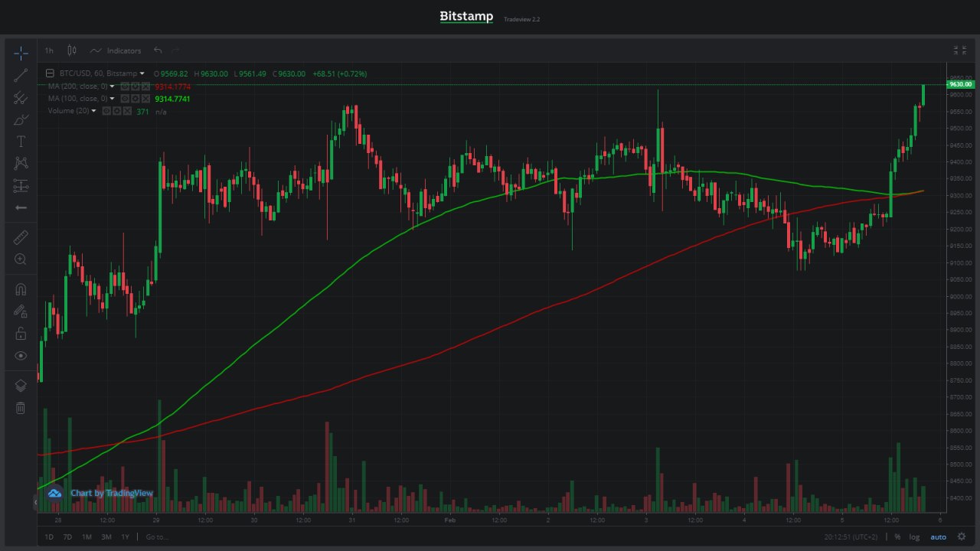
Task: Click the 9630.00 current price label
Action: click(960, 84)
